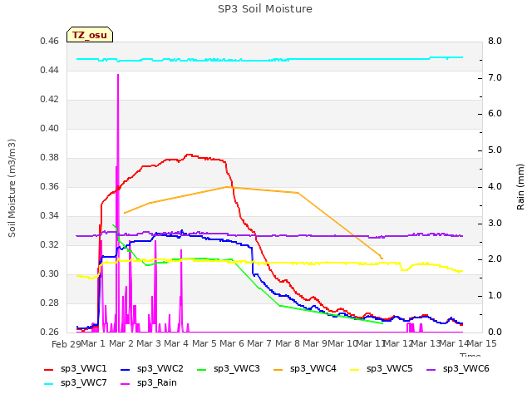Click the SP3 Soil Moisture chart title
Viewport: 532px width, 399px height.
coord(265,9)
